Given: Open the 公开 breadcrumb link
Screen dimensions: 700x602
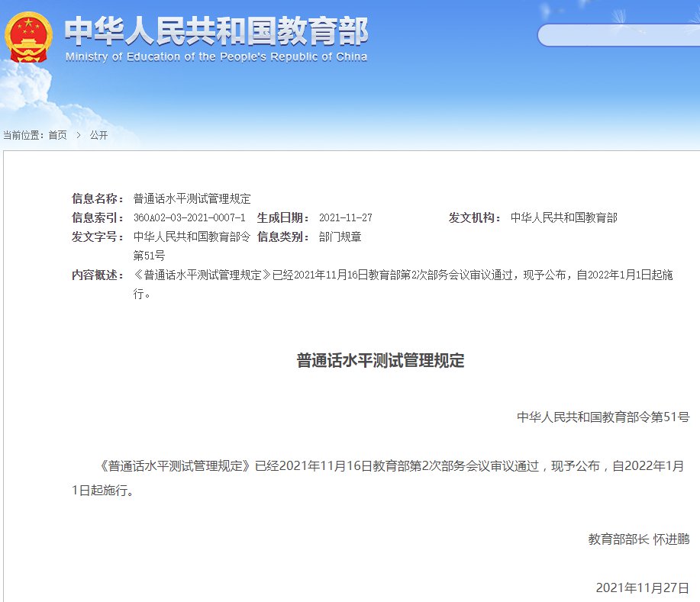Looking at the screenshot, I should click(x=98, y=135).
